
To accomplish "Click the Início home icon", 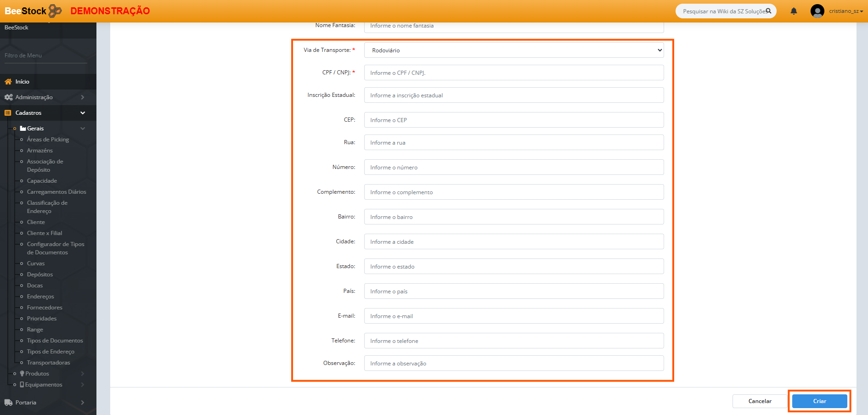I will coord(8,82).
